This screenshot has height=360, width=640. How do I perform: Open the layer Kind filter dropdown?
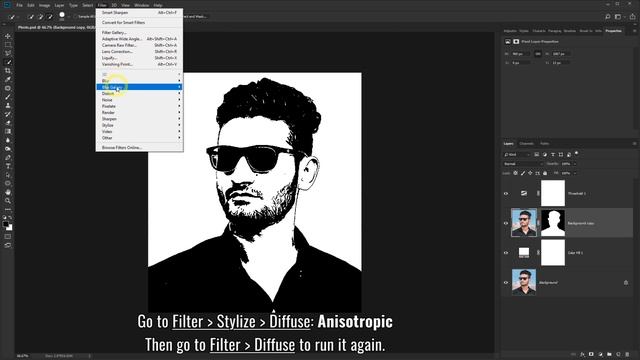coord(517,154)
